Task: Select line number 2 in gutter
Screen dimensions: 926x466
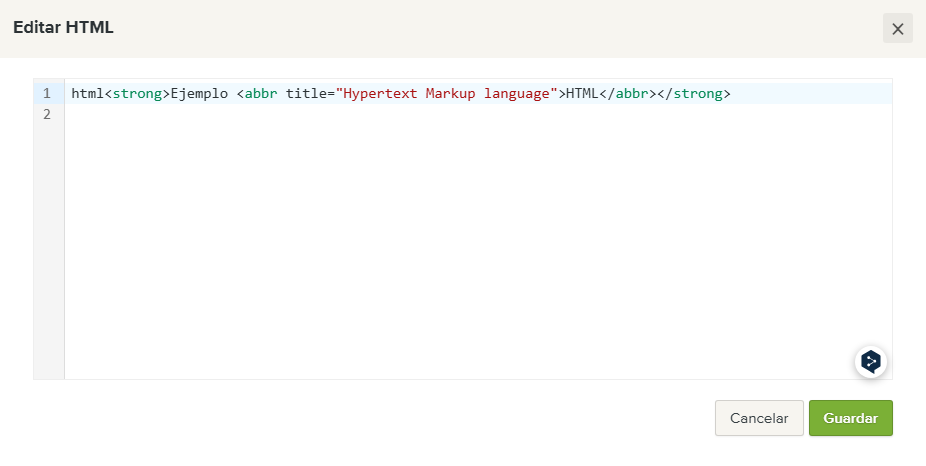Action: coord(47,114)
